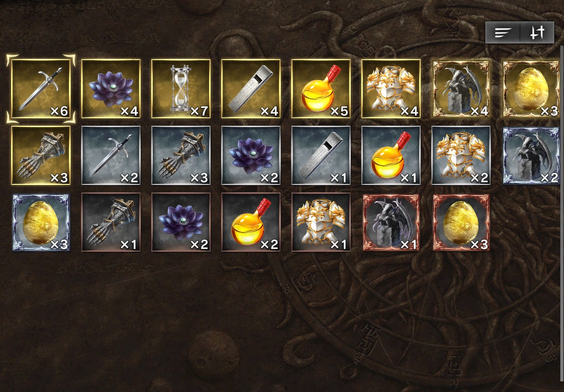The image size is (564, 392).
Task: Select the red-framed gargoyle statue x1
Action: [x=391, y=222]
